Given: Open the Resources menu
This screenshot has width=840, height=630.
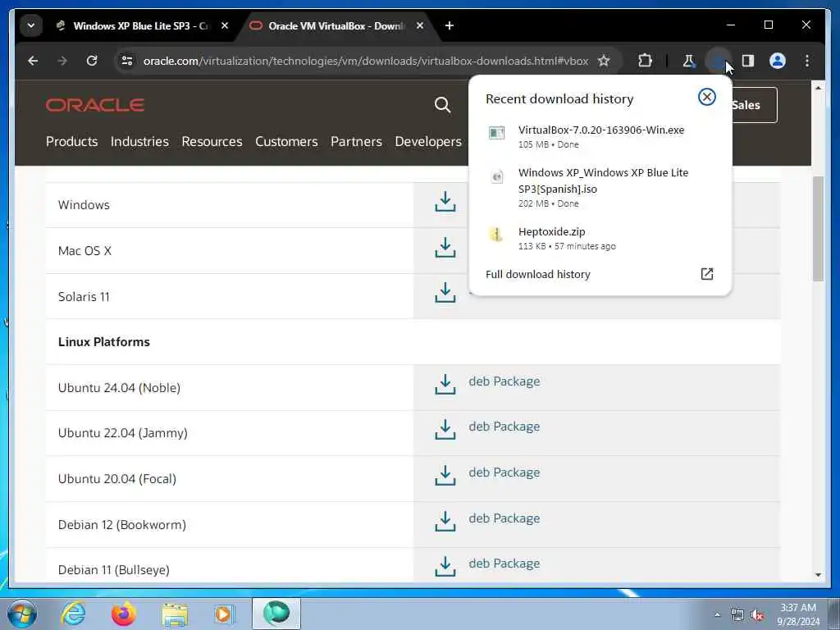Looking at the screenshot, I should pyautogui.click(x=212, y=141).
